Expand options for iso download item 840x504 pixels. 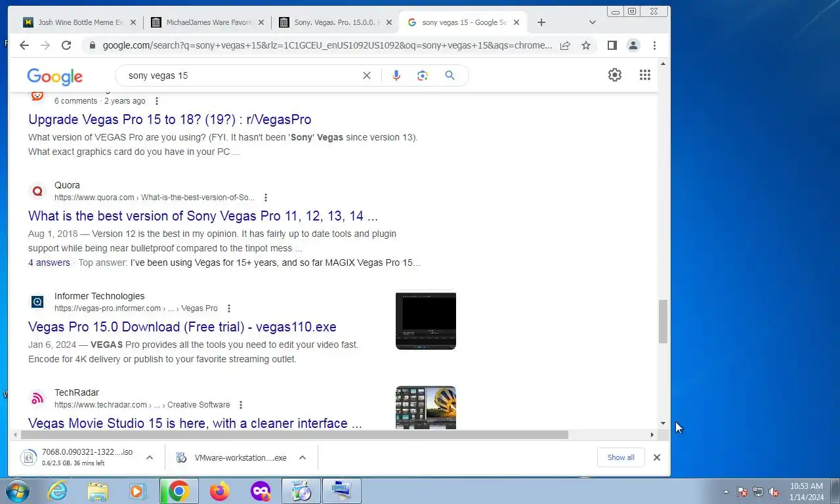pos(150,457)
